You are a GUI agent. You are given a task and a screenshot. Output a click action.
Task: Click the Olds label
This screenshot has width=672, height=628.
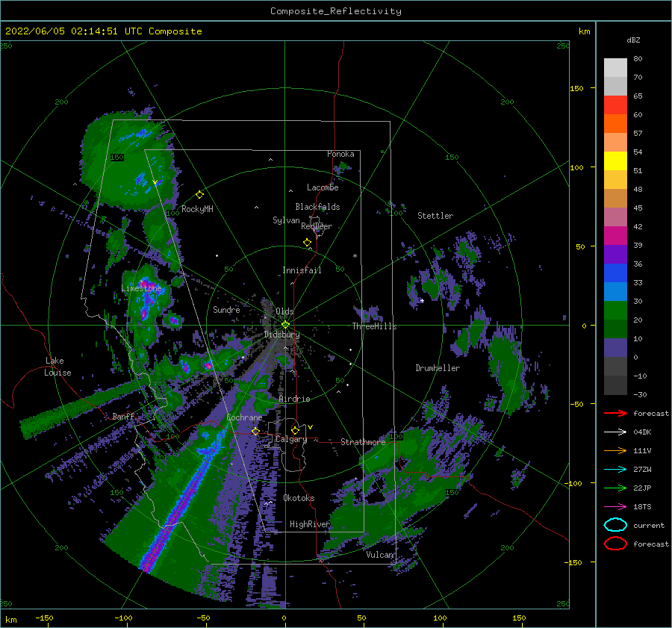click(x=284, y=311)
